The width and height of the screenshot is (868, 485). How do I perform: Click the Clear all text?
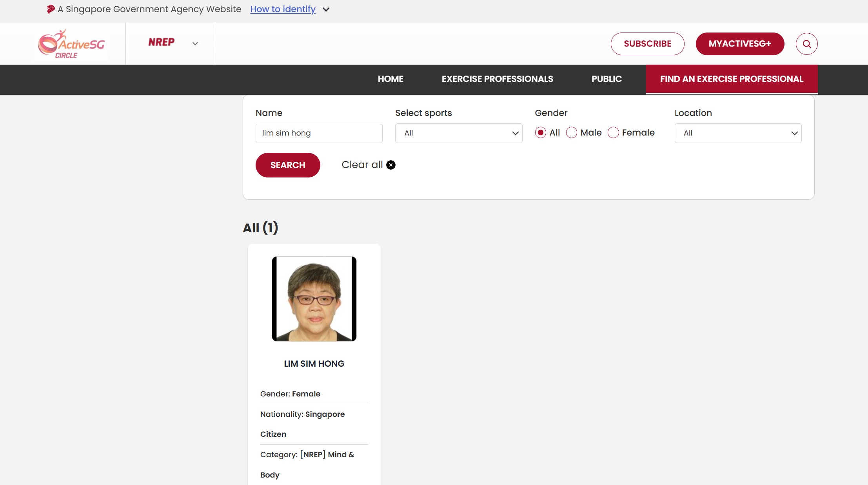[x=362, y=165]
